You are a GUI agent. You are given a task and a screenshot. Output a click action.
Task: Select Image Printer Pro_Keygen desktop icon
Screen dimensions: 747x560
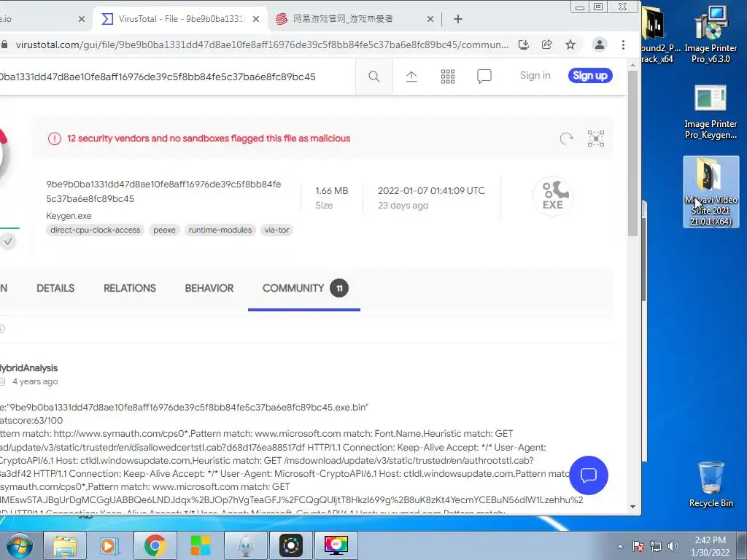[x=711, y=112]
